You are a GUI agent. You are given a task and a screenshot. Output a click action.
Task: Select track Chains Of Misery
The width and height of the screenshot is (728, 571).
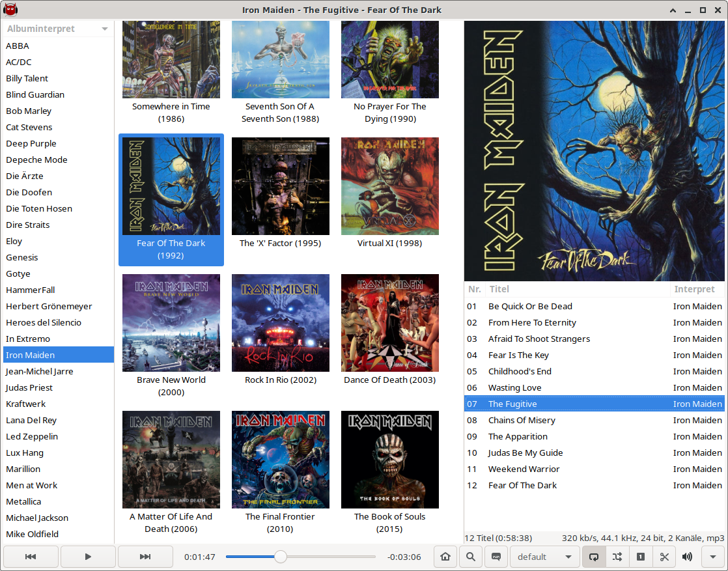[x=595, y=420]
